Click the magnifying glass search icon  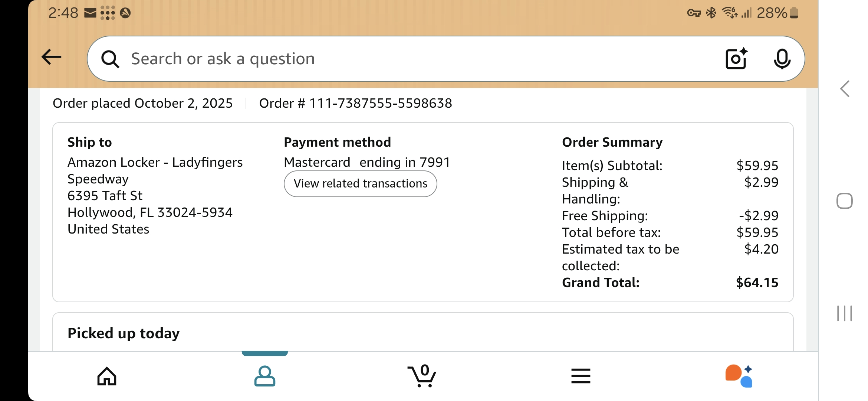(x=110, y=59)
